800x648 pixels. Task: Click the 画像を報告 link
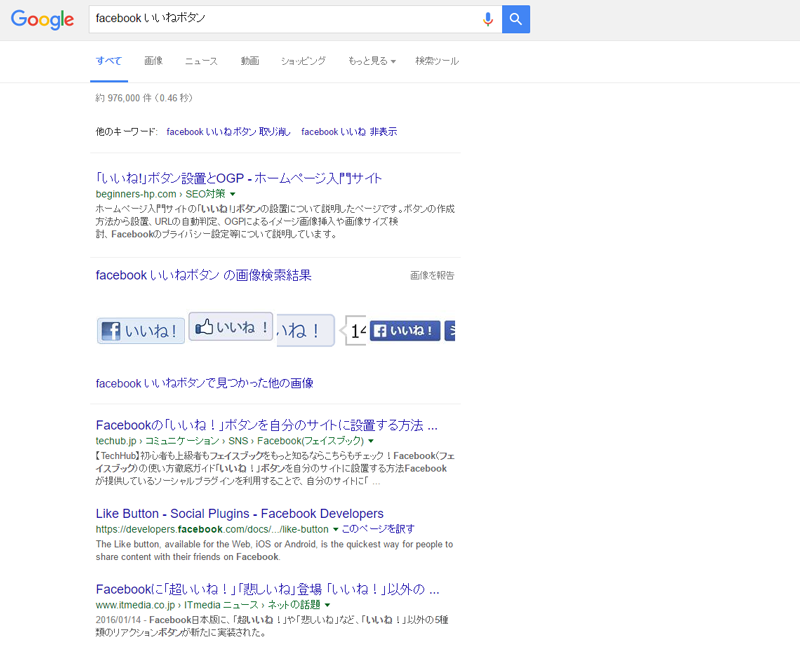pyautogui.click(x=432, y=276)
